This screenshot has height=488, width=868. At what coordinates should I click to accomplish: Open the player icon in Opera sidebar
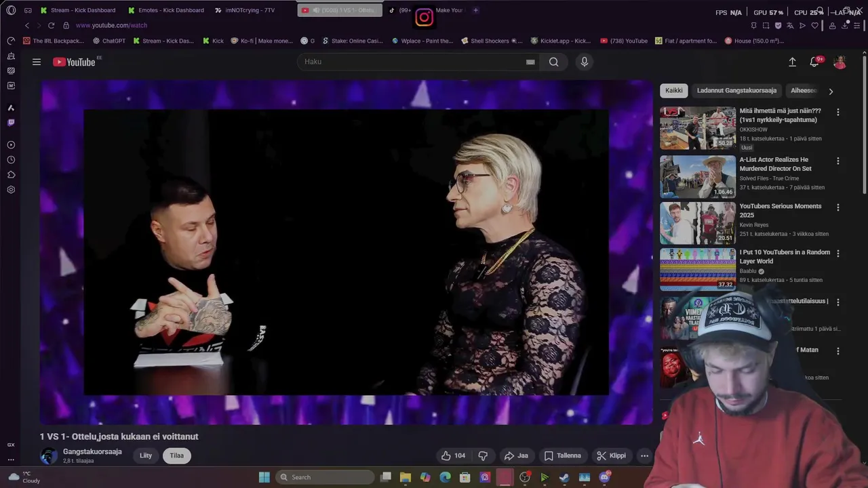(11, 145)
